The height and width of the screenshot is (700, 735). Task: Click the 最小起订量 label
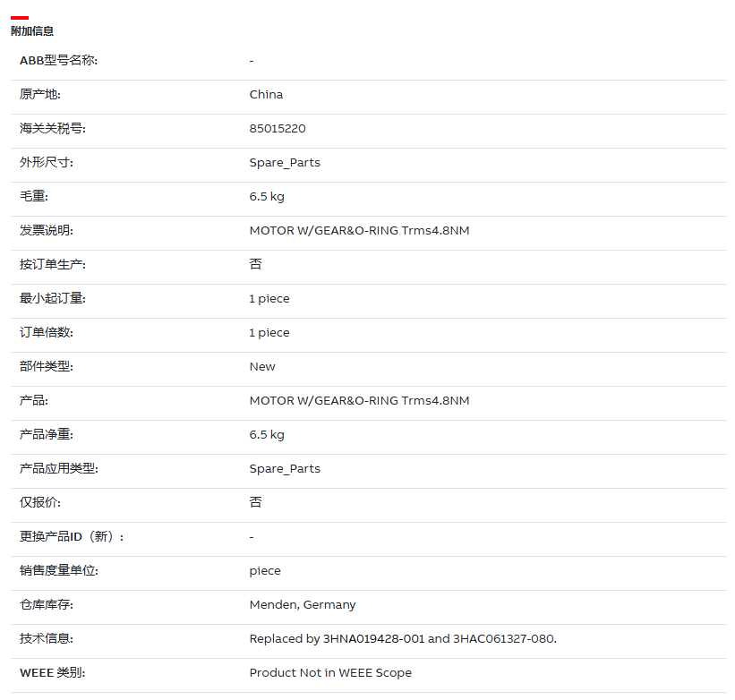pos(53,298)
